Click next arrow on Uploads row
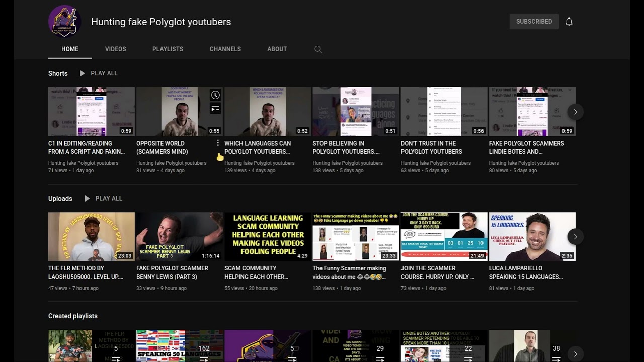The image size is (644, 362). click(575, 237)
